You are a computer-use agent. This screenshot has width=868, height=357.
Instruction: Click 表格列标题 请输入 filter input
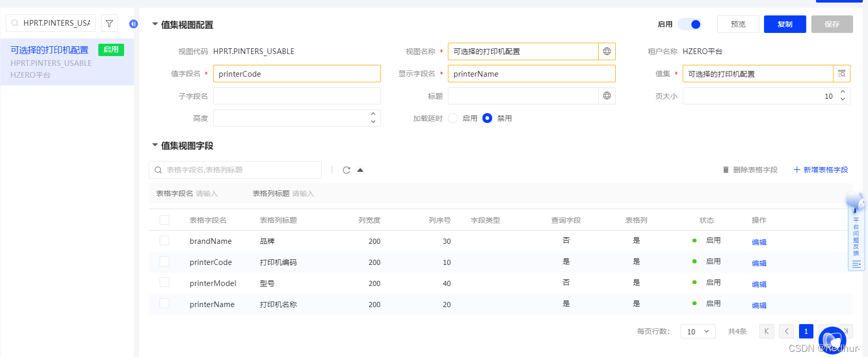click(x=303, y=193)
